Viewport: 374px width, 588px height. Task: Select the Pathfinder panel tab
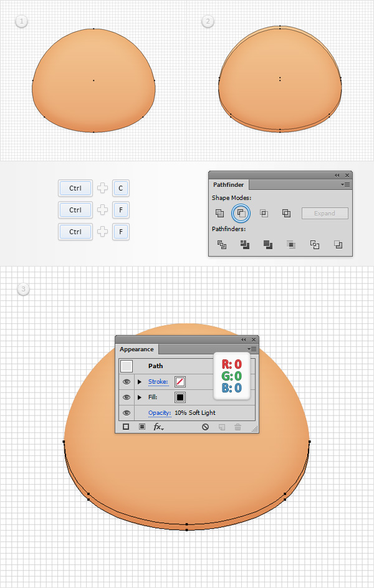228,184
